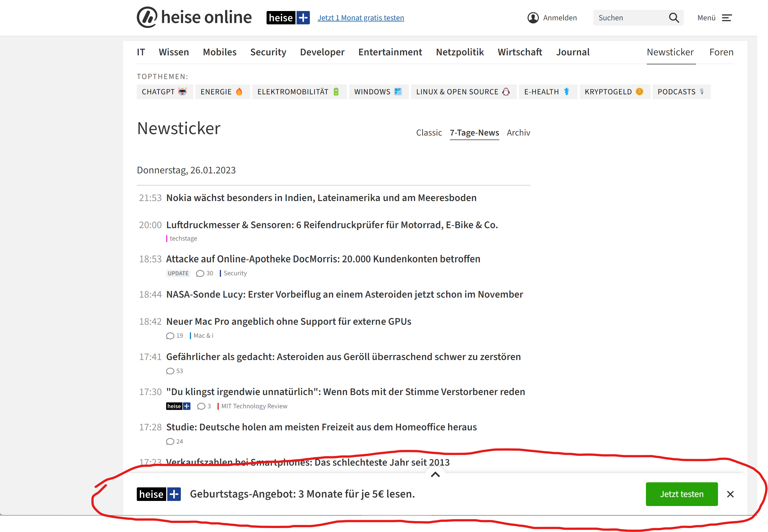Screen dimensions: 768x532
Task: Click the robot icon on the ChatGPT chip
Action: coord(182,91)
